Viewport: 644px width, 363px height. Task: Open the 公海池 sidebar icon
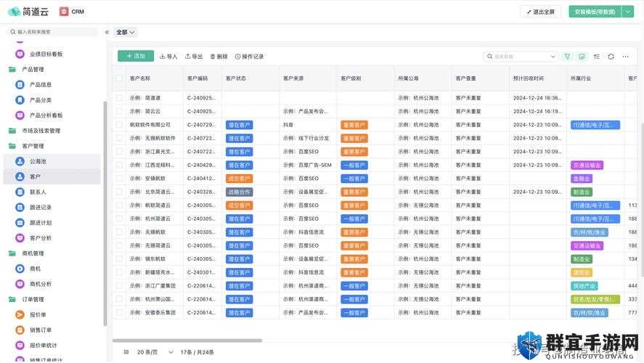[20, 161]
